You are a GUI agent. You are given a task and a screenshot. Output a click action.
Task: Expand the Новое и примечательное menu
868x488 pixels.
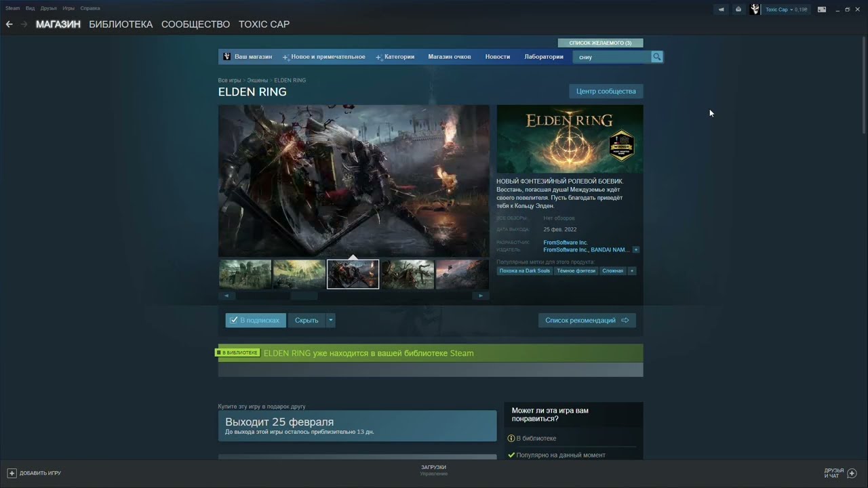[x=324, y=57]
